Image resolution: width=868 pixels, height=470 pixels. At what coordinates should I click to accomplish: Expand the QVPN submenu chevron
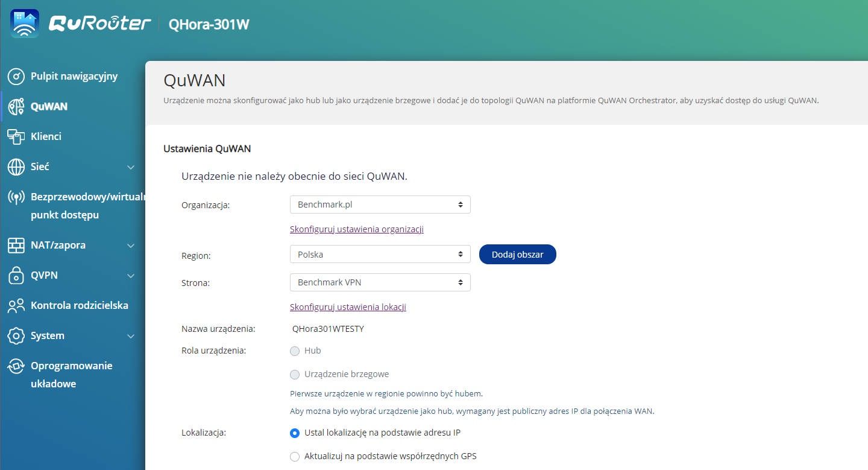[131, 276]
